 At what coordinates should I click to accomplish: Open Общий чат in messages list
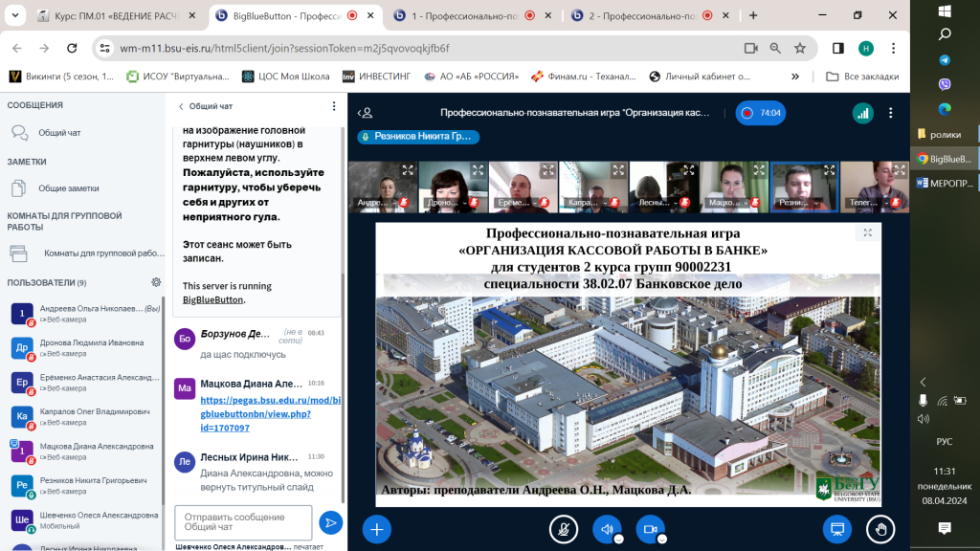coord(59,132)
